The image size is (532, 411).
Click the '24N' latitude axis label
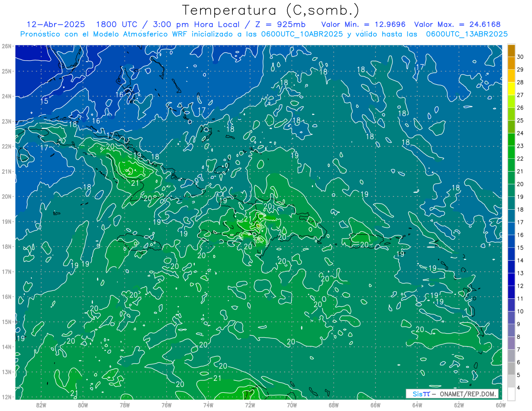6,96
